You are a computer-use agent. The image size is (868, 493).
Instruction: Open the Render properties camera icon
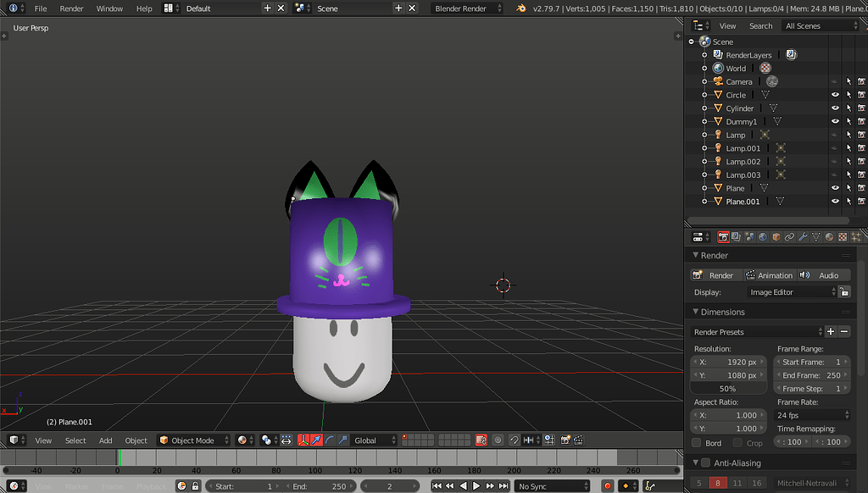(724, 237)
